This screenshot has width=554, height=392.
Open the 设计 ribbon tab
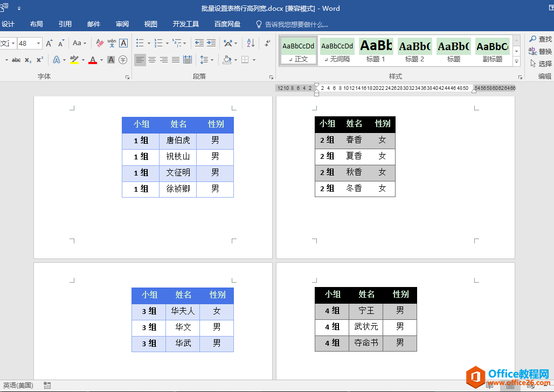8,24
